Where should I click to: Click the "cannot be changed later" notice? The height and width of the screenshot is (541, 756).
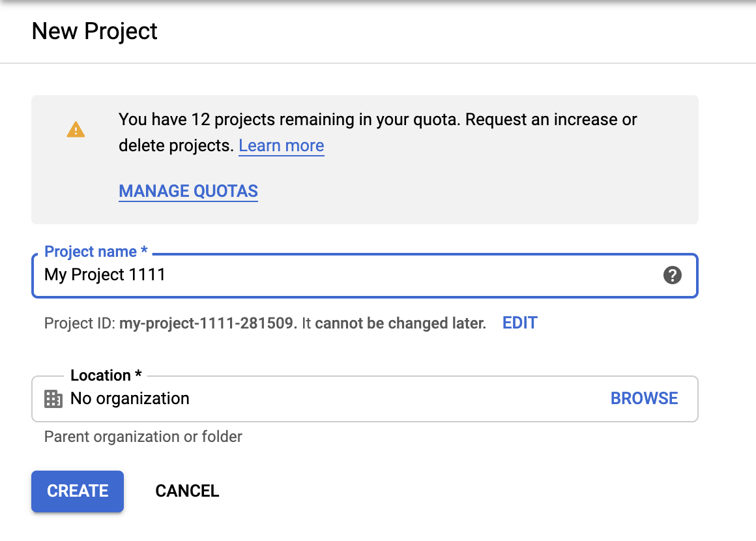[x=400, y=323]
